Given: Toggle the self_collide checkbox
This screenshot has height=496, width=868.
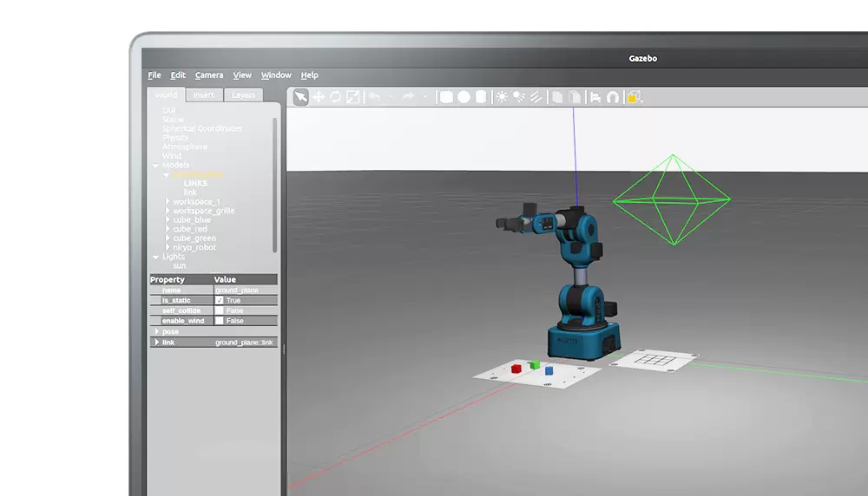Looking at the screenshot, I should pos(220,310).
